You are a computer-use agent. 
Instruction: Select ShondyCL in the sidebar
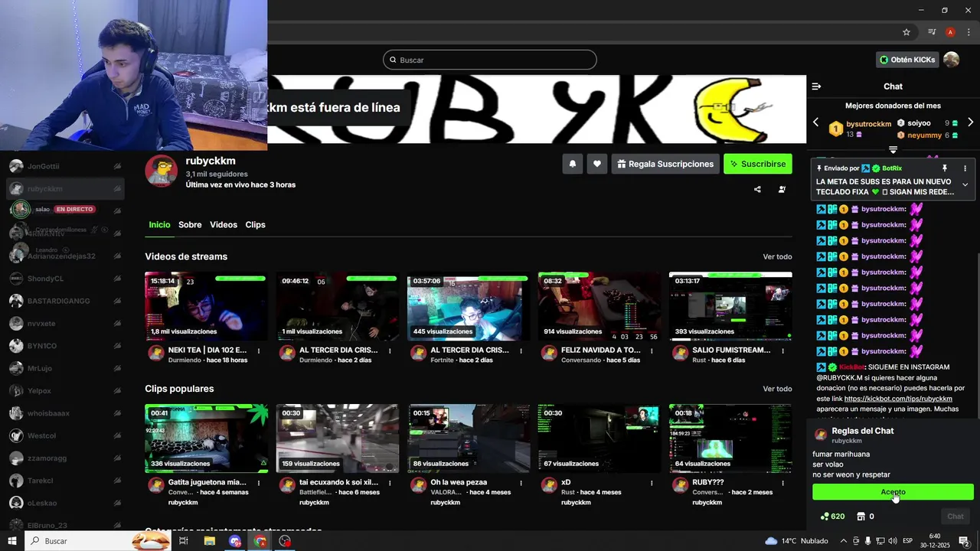click(65, 279)
